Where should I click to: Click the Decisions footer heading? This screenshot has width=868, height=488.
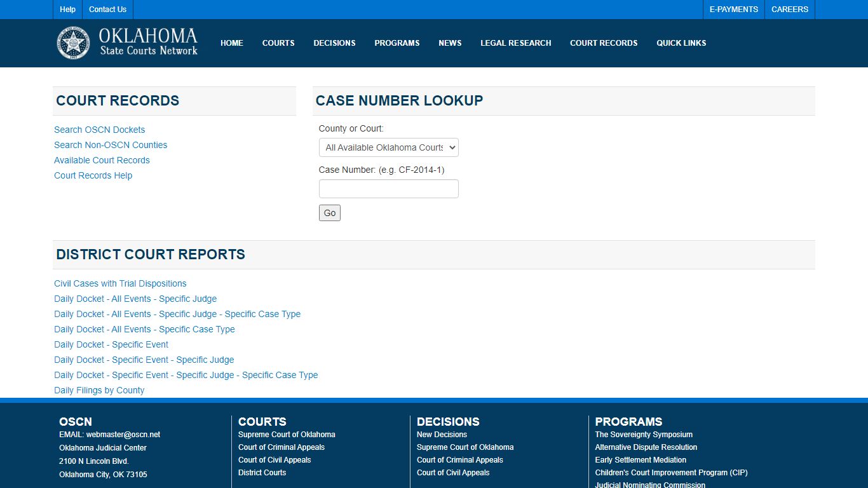(x=448, y=421)
